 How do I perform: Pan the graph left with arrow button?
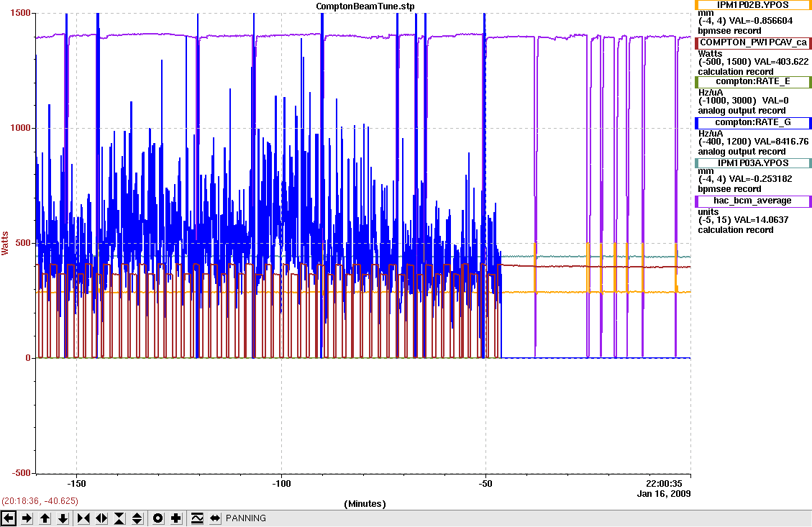point(9,518)
